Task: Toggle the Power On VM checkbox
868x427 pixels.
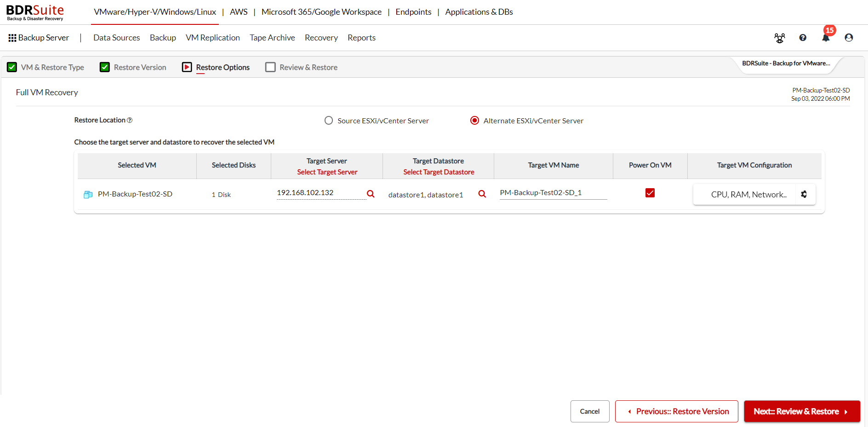Action: (650, 193)
